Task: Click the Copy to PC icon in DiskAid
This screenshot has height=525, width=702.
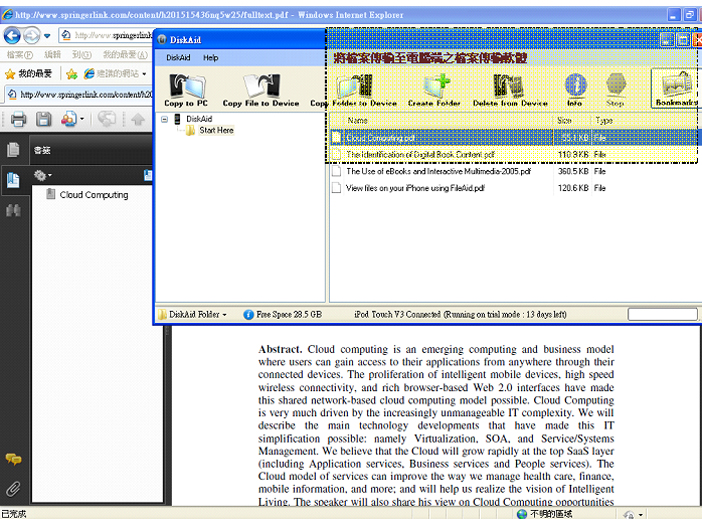Action: coord(186,90)
